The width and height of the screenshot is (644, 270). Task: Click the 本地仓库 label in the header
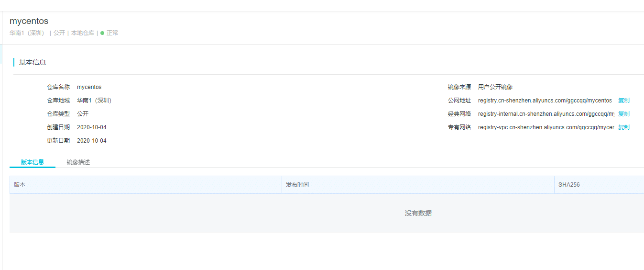click(83, 33)
